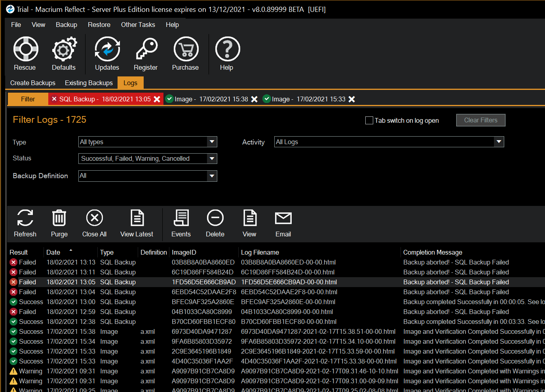Click the Purchase icon
Image resolution: width=545 pixels, height=392 pixels.
pyautogui.click(x=185, y=53)
